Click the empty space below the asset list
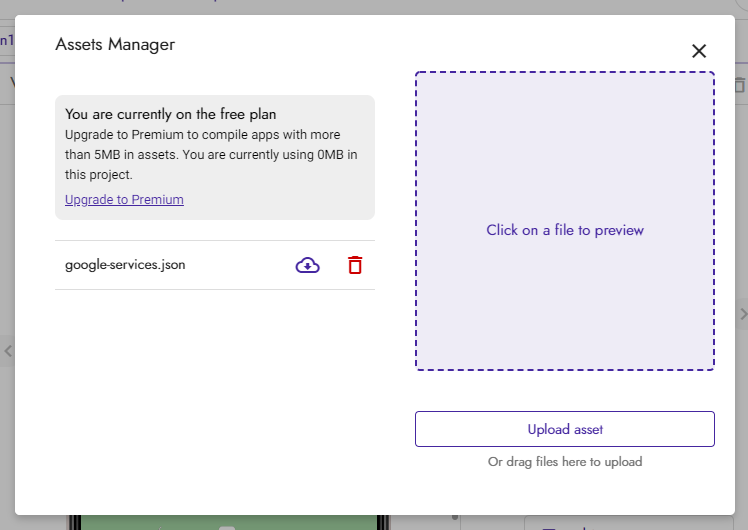Image resolution: width=748 pixels, height=530 pixels. [x=215, y=390]
